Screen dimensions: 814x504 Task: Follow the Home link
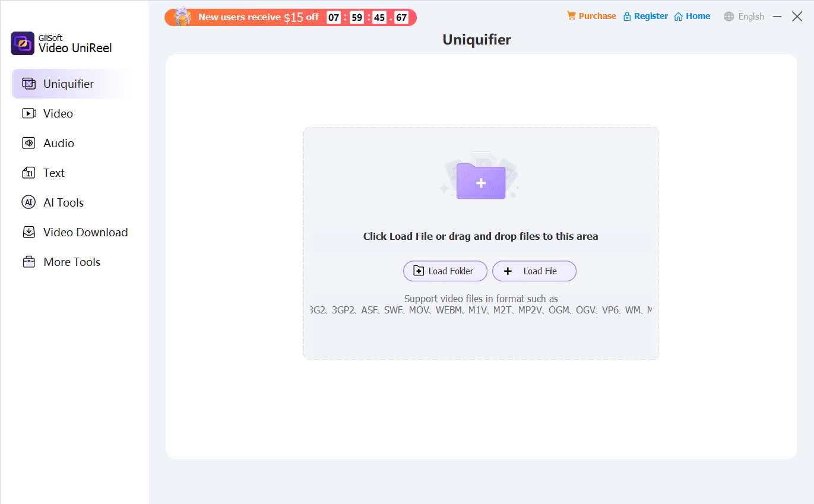tap(692, 16)
